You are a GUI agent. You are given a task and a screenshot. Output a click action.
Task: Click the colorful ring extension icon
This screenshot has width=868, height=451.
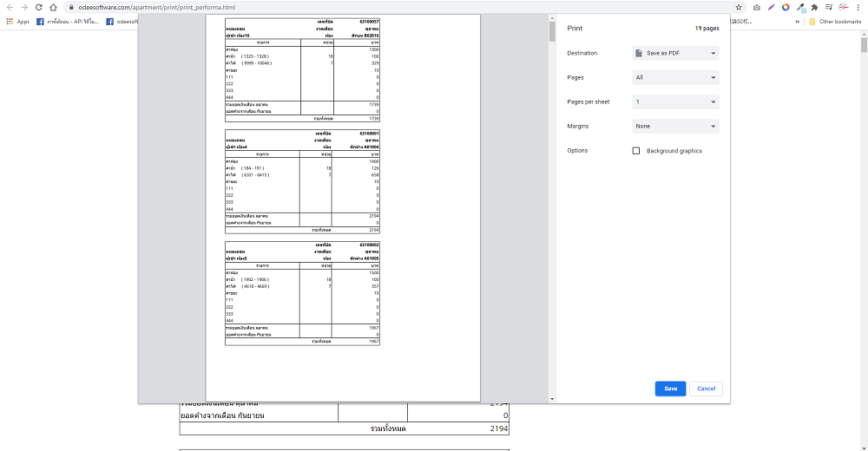coord(786,7)
